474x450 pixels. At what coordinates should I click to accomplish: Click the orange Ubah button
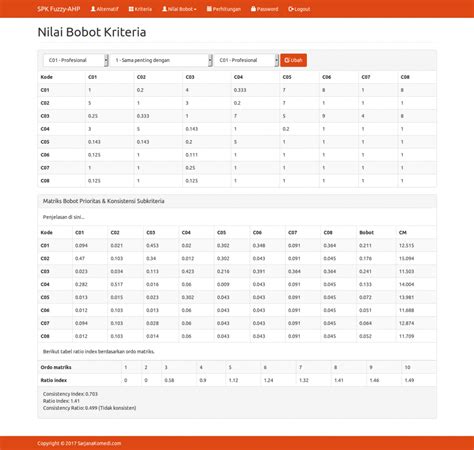click(x=293, y=60)
